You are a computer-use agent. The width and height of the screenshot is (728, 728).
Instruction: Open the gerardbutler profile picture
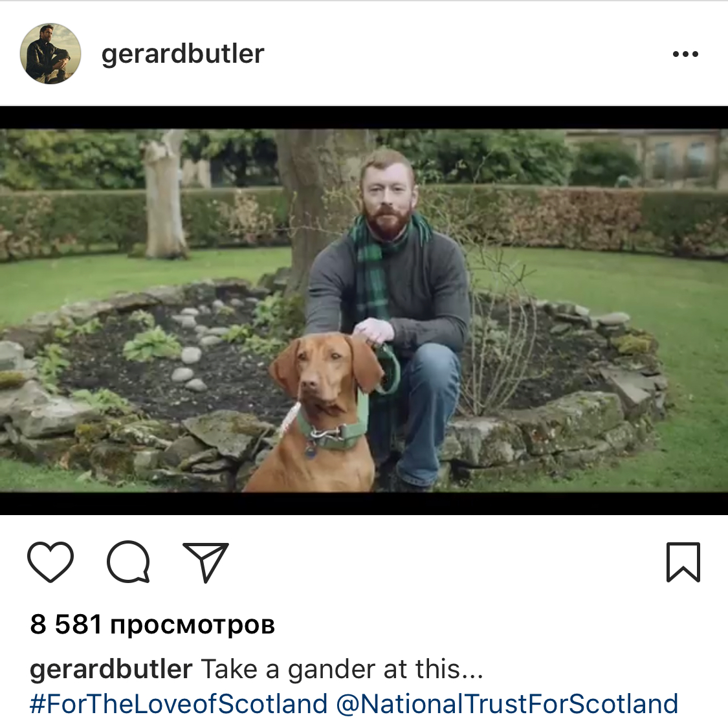click(50, 54)
